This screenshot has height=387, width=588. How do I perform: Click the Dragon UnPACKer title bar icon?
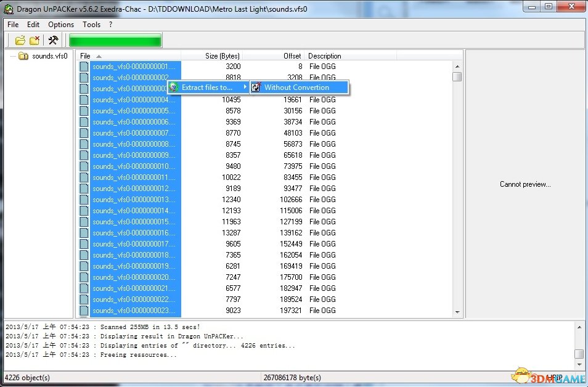(x=9, y=9)
